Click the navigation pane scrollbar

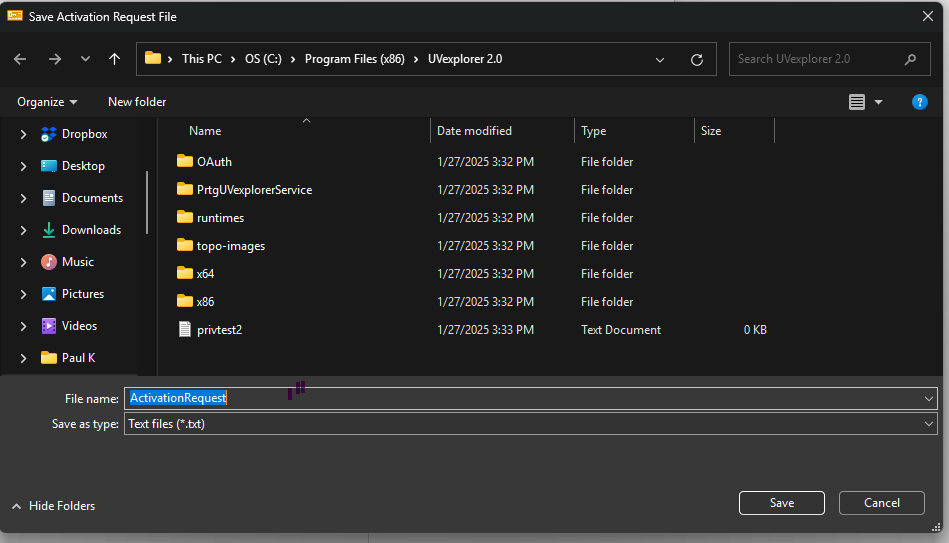pyautogui.click(x=147, y=203)
